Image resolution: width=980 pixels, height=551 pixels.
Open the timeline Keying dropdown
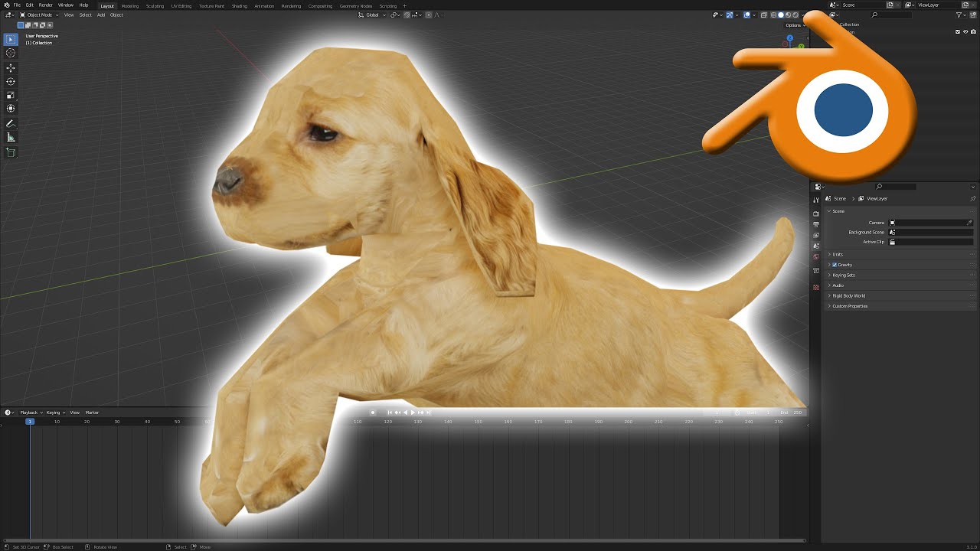55,412
